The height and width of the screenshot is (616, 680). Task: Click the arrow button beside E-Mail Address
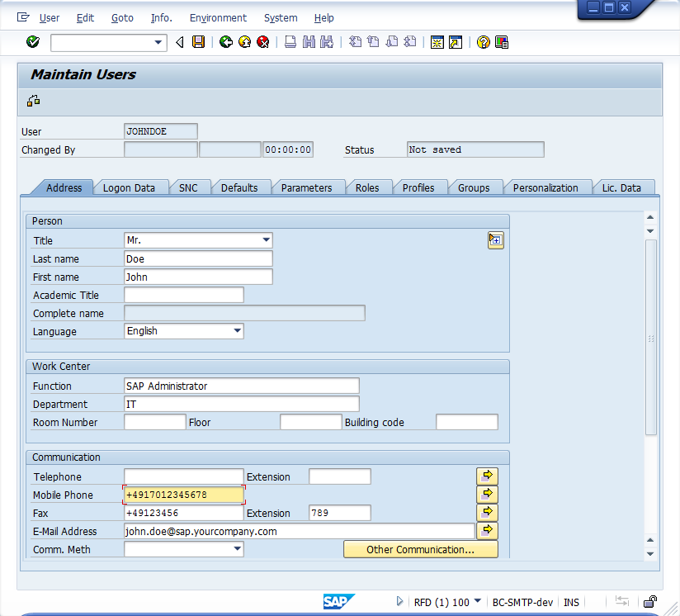point(487,531)
